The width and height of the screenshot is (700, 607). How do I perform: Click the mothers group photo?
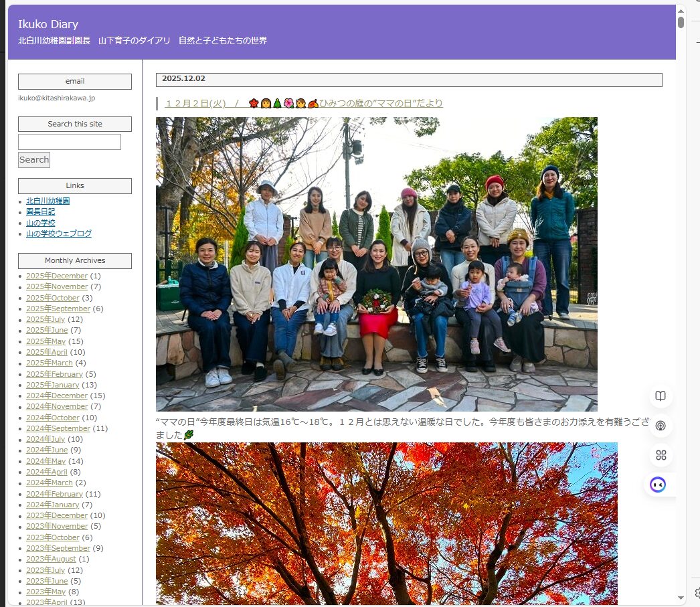(x=376, y=264)
